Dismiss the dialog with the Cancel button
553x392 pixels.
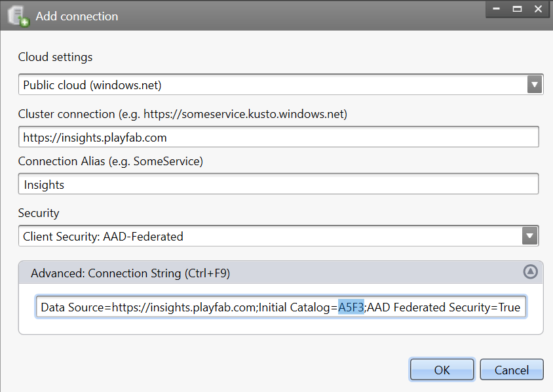coord(511,370)
